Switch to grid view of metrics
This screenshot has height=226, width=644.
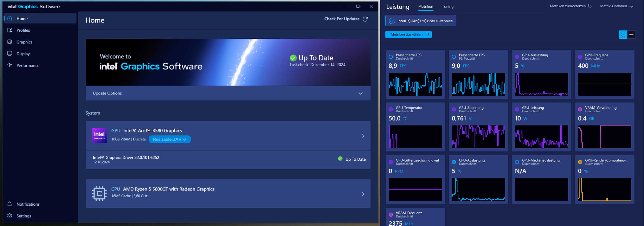(623, 34)
